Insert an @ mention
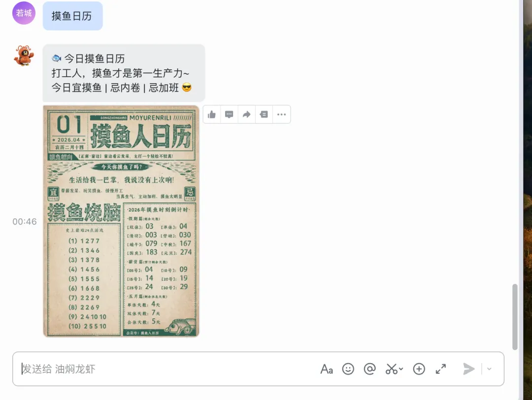The image size is (532, 400). tap(369, 369)
